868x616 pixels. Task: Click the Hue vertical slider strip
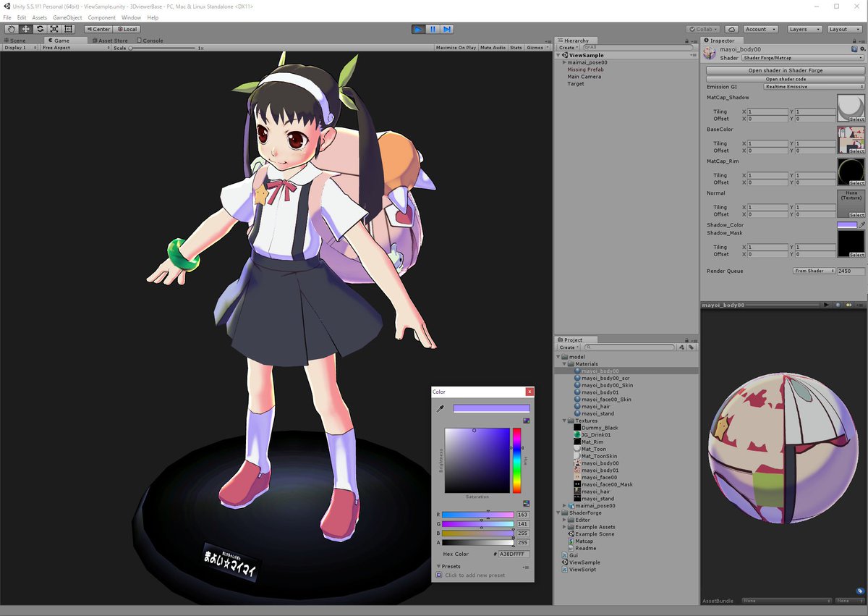[516, 460]
